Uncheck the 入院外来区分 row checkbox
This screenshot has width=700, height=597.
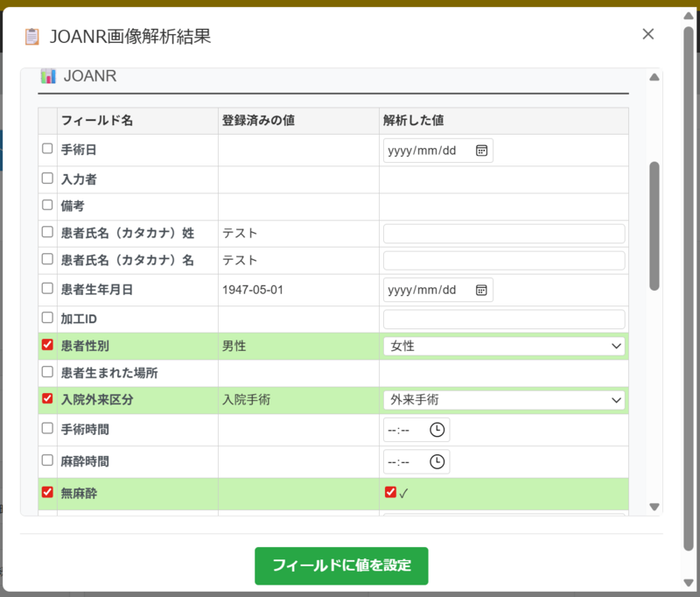click(47, 398)
